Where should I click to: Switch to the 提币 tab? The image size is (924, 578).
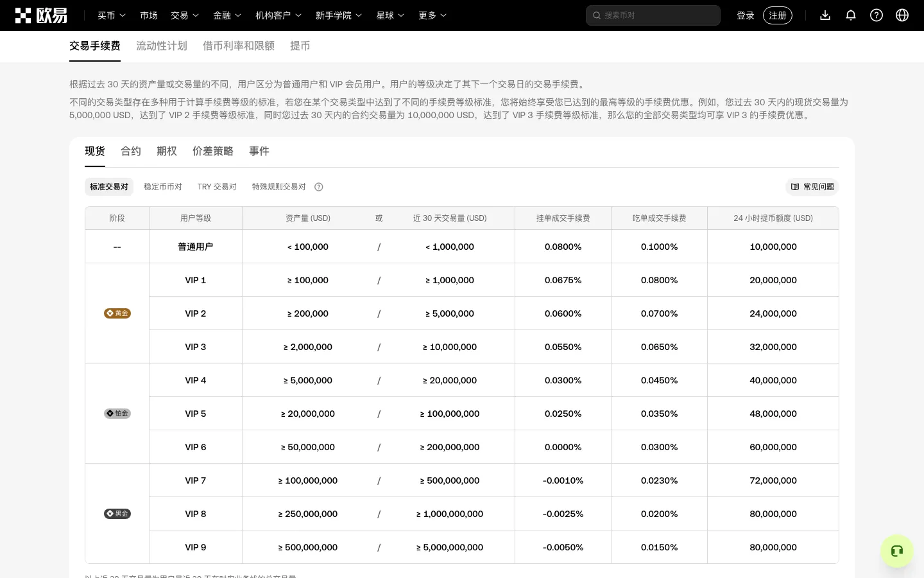(x=300, y=46)
